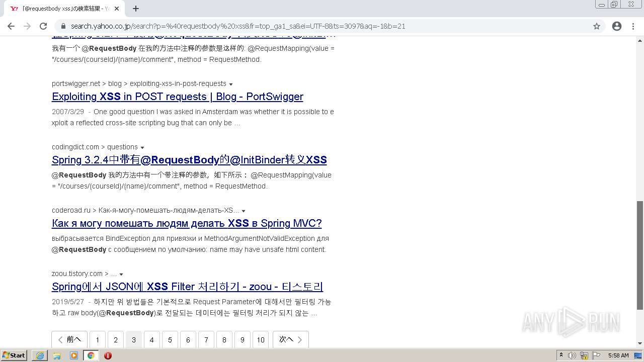This screenshot has width=644, height=362.
Task: Launch Internet Explorer from taskbar
Action: click(x=40, y=355)
